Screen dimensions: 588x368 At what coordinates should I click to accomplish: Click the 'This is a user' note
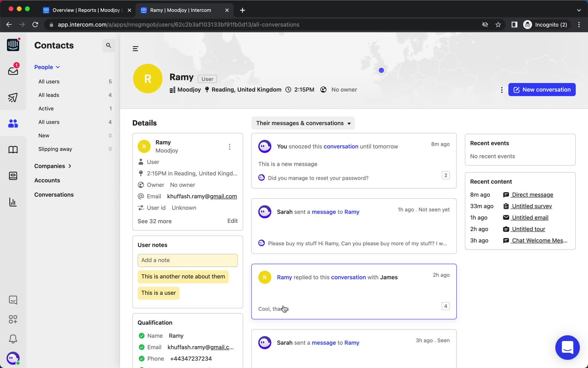[x=158, y=293]
